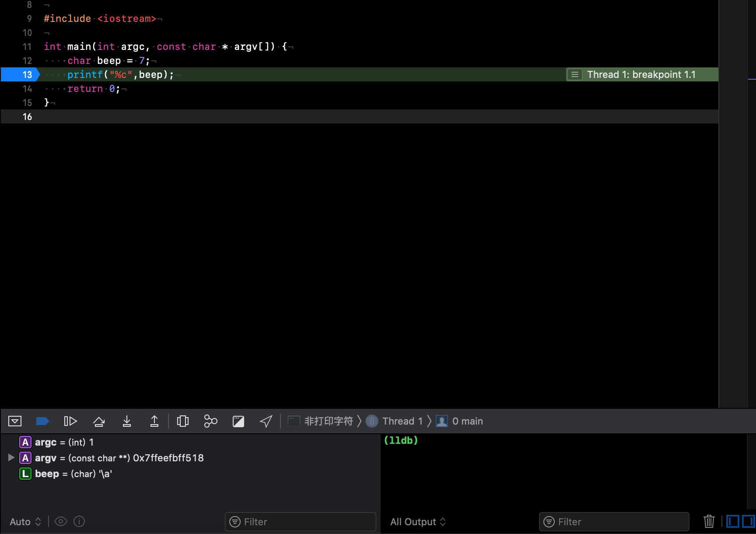Clear the console with trash icon
Screen dimensions: 756x534
(x=709, y=521)
